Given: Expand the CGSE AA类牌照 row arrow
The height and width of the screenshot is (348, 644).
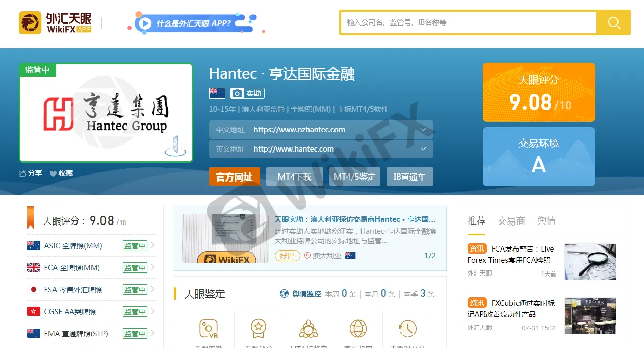Looking at the screenshot, I should [x=152, y=312].
